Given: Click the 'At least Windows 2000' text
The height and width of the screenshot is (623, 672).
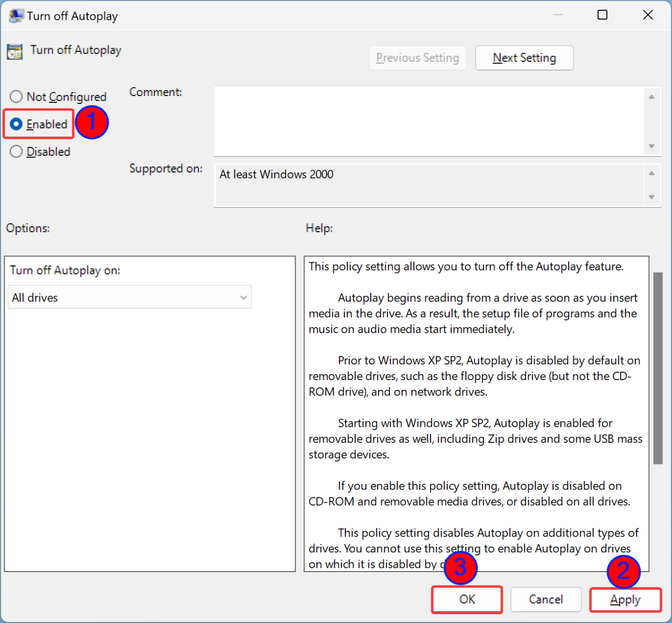Looking at the screenshot, I should [276, 174].
